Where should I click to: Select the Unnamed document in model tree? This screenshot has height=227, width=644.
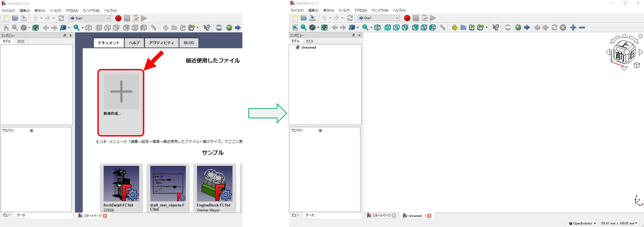tap(308, 48)
